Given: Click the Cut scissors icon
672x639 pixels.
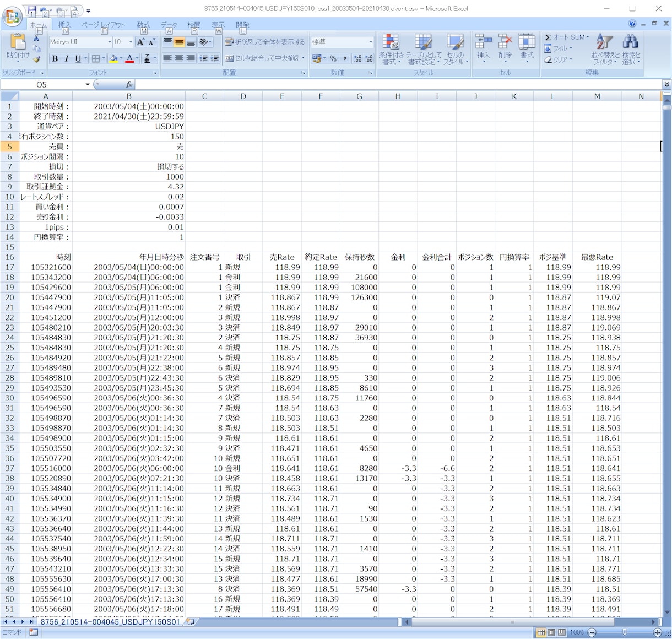Looking at the screenshot, I should [x=36, y=39].
